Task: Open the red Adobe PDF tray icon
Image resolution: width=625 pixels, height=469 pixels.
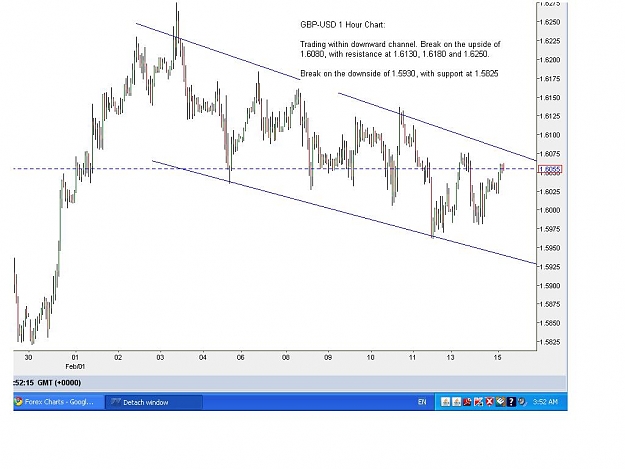Action: 467,402
